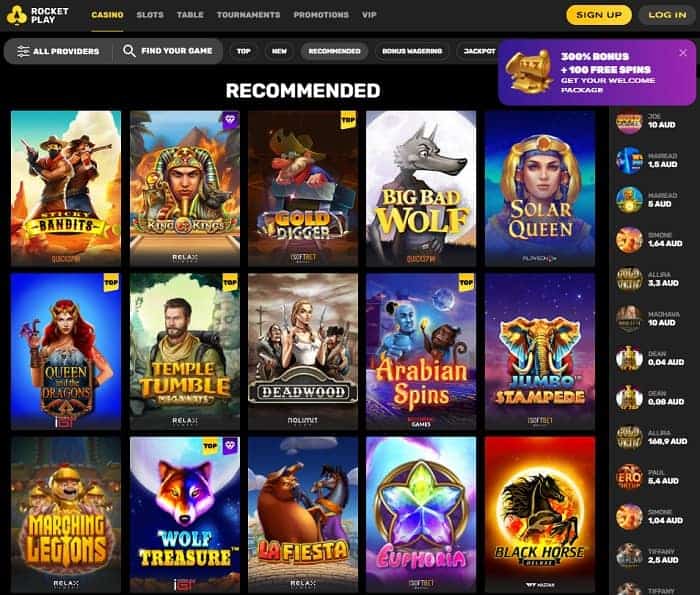Click the heart badge on Wolf Treasure

(230, 445)
